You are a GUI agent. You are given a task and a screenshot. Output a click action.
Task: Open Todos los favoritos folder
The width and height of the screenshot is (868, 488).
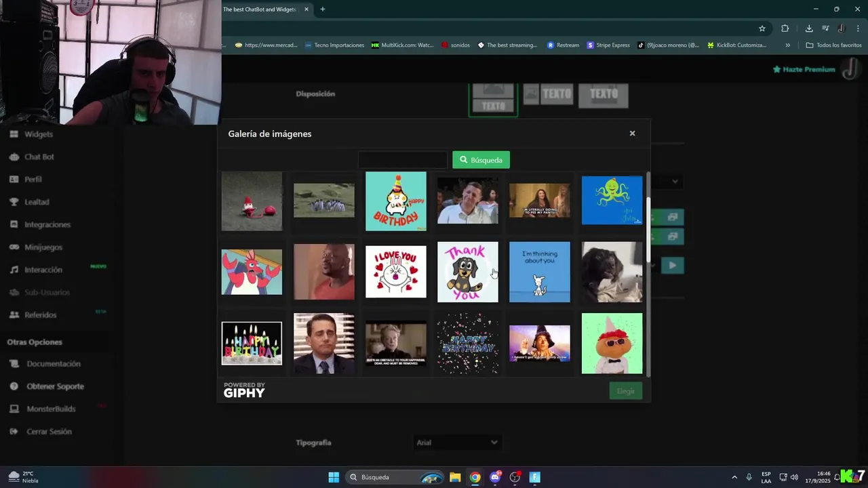[833, 45]
